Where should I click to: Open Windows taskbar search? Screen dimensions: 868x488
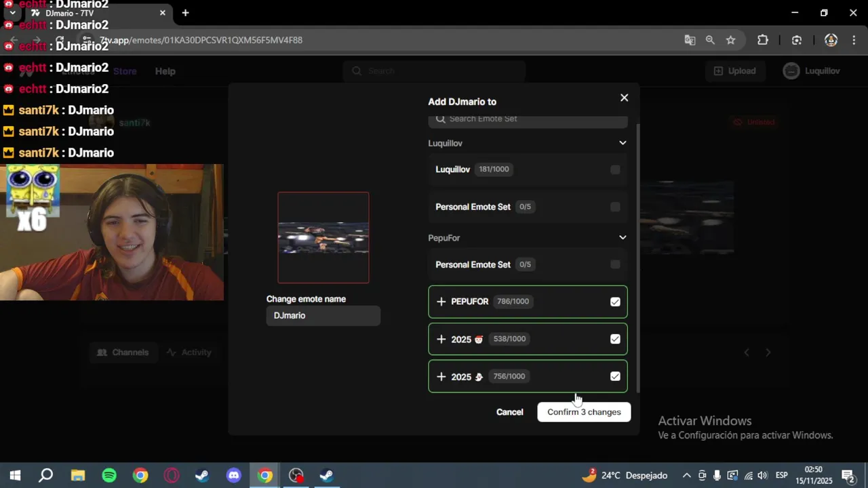coord(45,475)
